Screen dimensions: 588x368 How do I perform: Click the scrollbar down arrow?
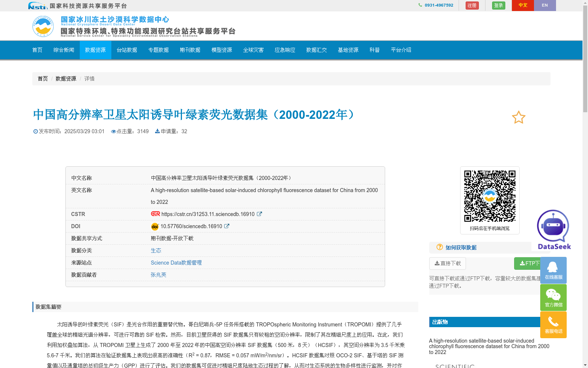coord(585,365)
